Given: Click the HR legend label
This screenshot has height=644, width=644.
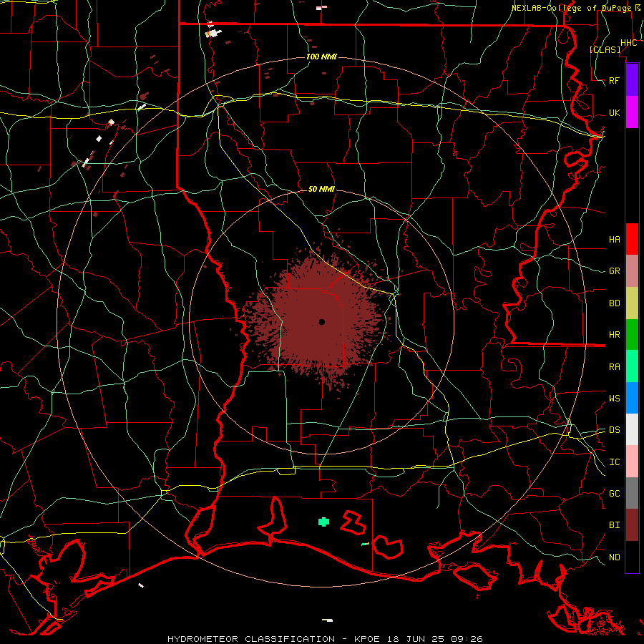Looking at the screenshot, I should [615, 335].
